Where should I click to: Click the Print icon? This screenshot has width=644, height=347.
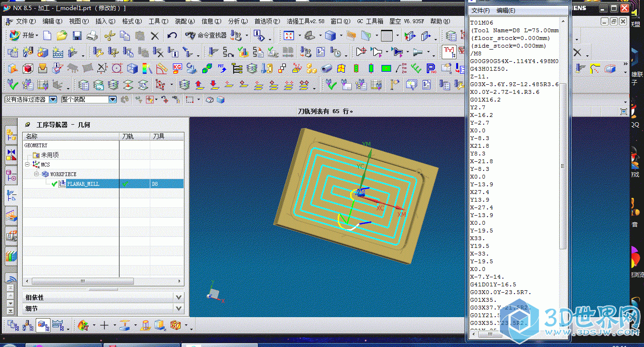coord(92,36)
